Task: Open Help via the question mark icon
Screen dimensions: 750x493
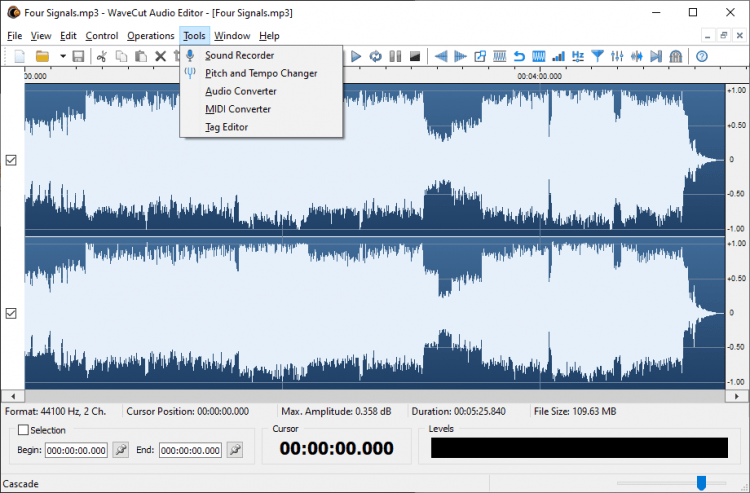Action: 702,56
